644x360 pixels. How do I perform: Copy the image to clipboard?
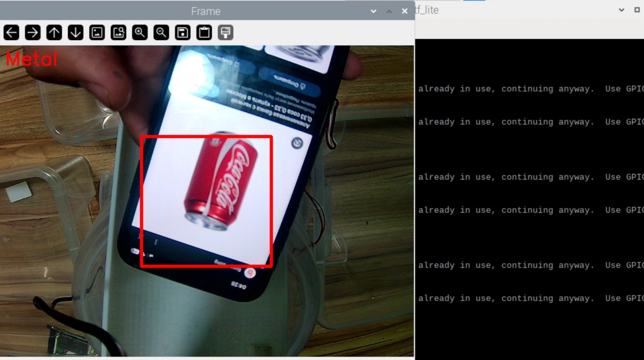[204, 33]
